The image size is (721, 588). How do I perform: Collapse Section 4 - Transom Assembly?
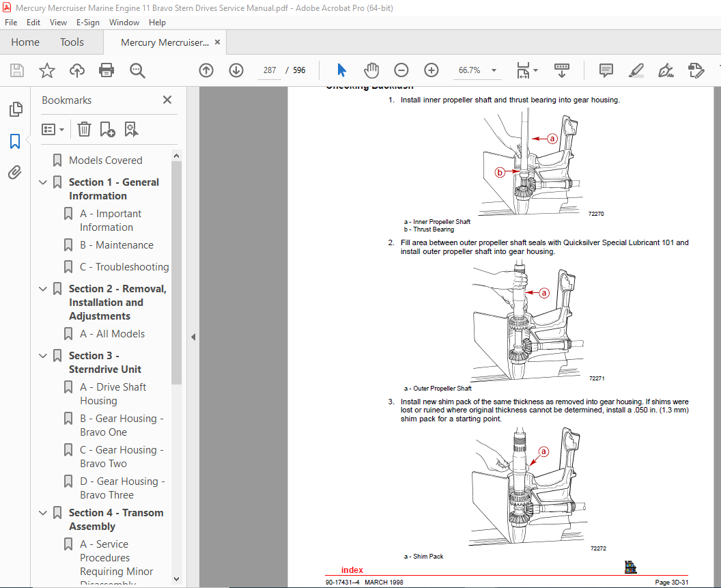[x=43, y=513]
